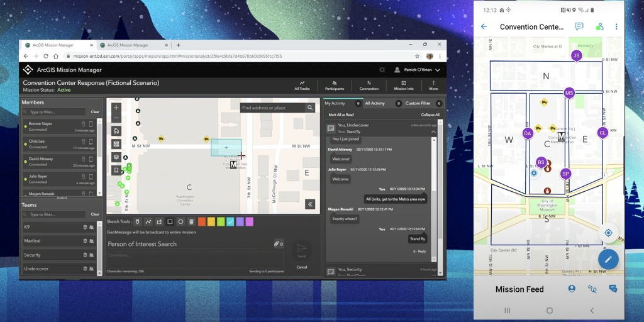Viewport: 644px width, 322px height.
Task: Delete sketch with the trash icon
Action: coord(191,222)
